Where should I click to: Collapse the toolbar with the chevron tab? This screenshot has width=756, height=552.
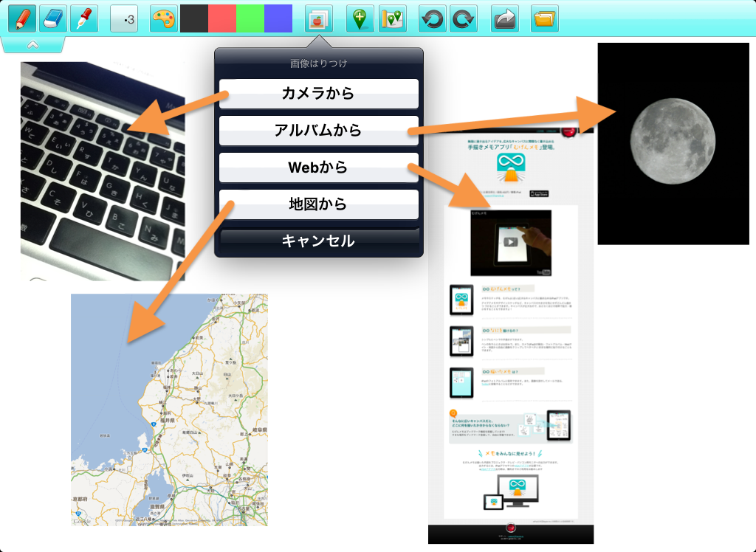click(32, 44)
